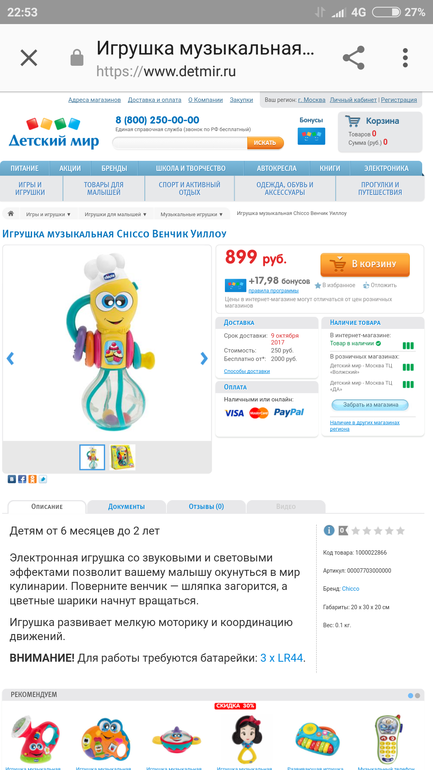Open the Документы tab

click(126, 506)
